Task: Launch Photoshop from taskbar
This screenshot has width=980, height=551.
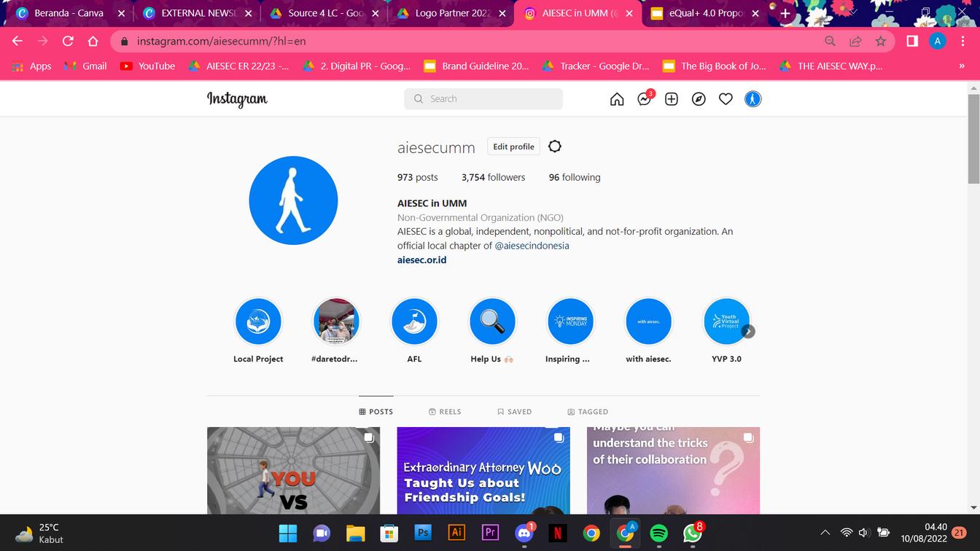Action: tap(422, 533)
